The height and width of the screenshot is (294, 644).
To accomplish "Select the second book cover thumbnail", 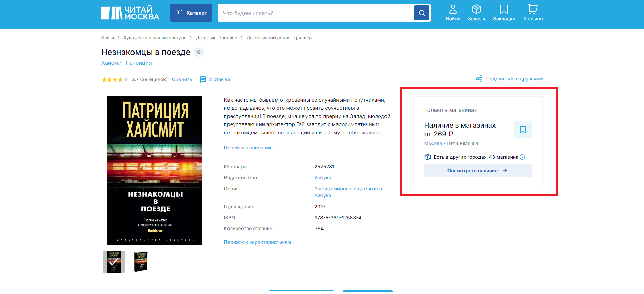I will 141,262.
